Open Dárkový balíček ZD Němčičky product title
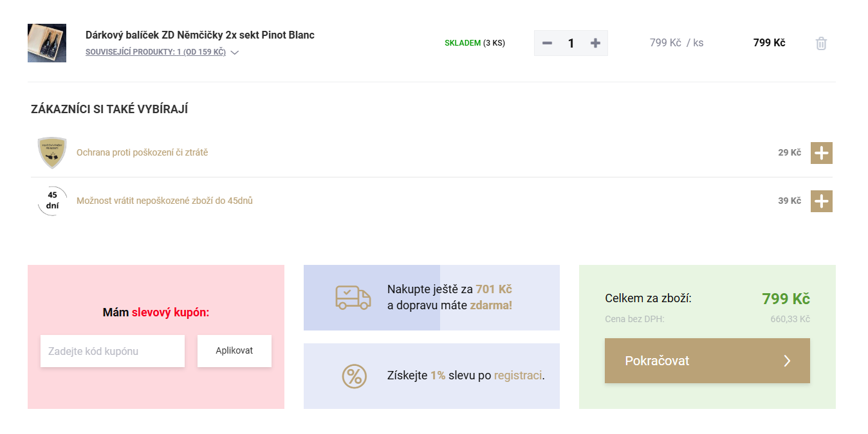Viewport: 868px width, 434px height. pyautogui.click(x=200, y=35)
